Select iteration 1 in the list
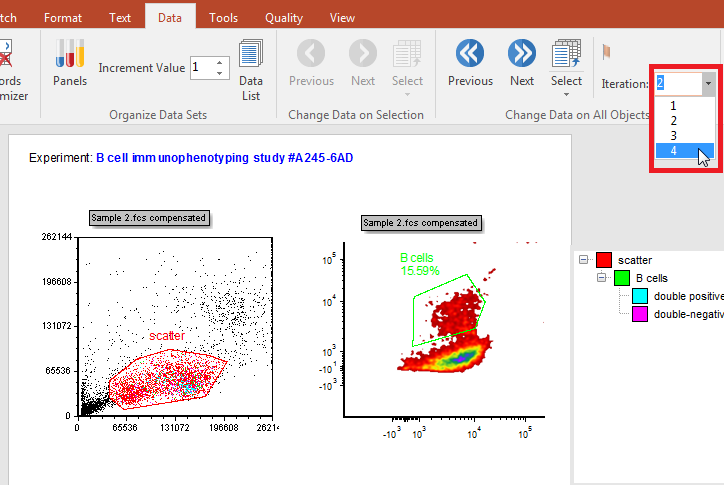 674,105
